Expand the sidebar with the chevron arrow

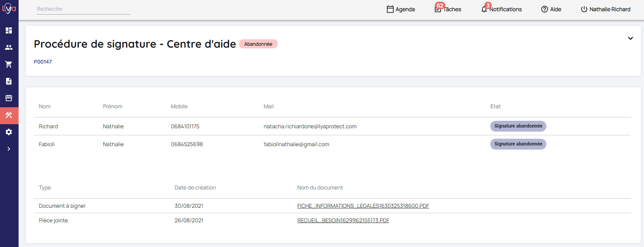tap(9, 149)
